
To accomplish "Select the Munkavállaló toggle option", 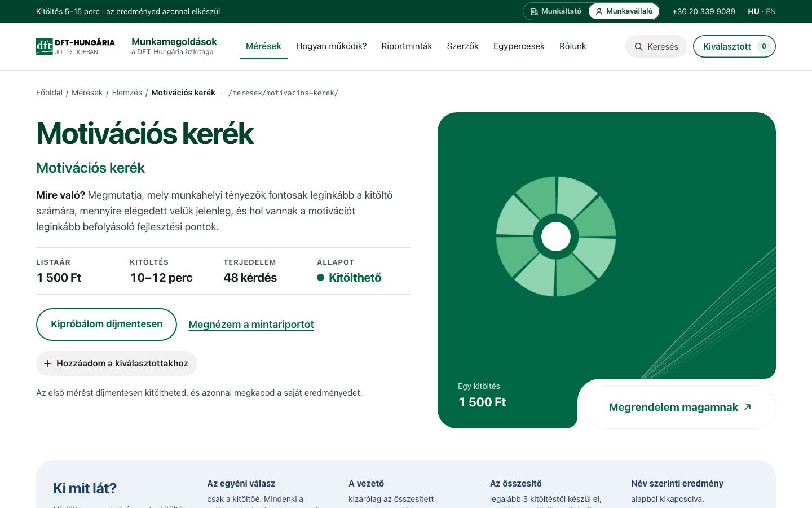I will point(624,11).
